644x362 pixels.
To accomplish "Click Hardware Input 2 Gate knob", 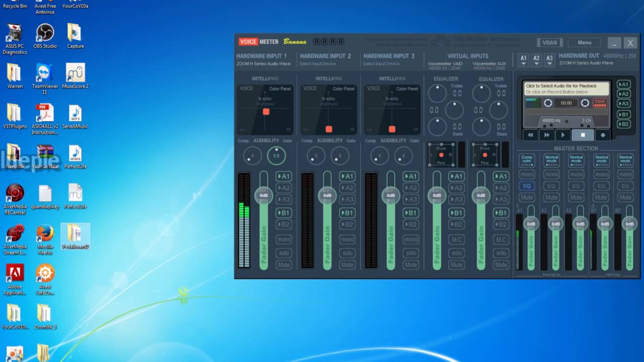I will pyautogui.click(x=340, y=156).
